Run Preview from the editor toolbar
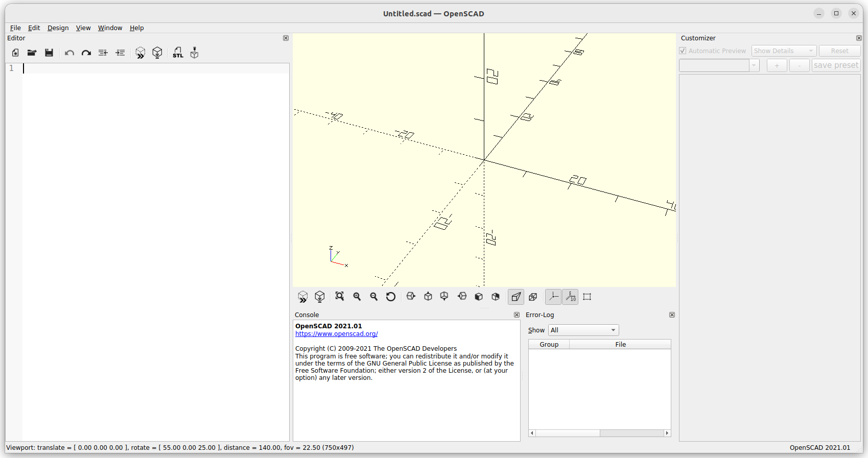Screen dimensions: 868x458 [140, 53]
